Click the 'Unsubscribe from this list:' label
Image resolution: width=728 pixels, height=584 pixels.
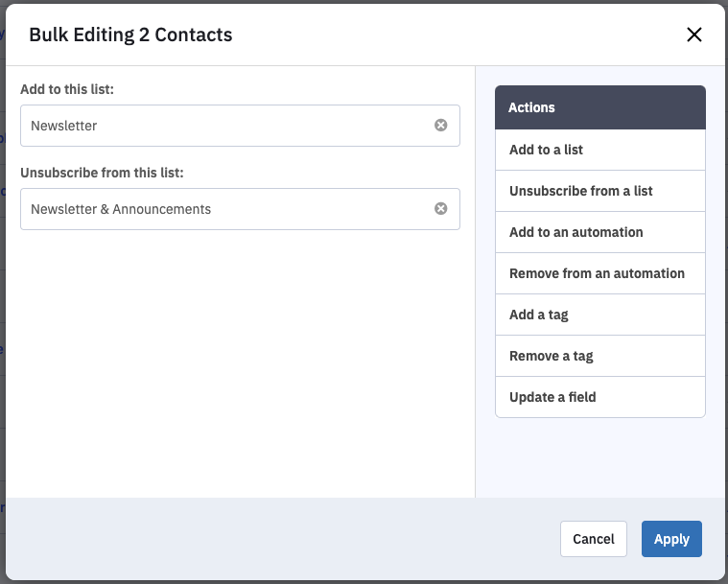pyautogui.click(x=102, y=173)
